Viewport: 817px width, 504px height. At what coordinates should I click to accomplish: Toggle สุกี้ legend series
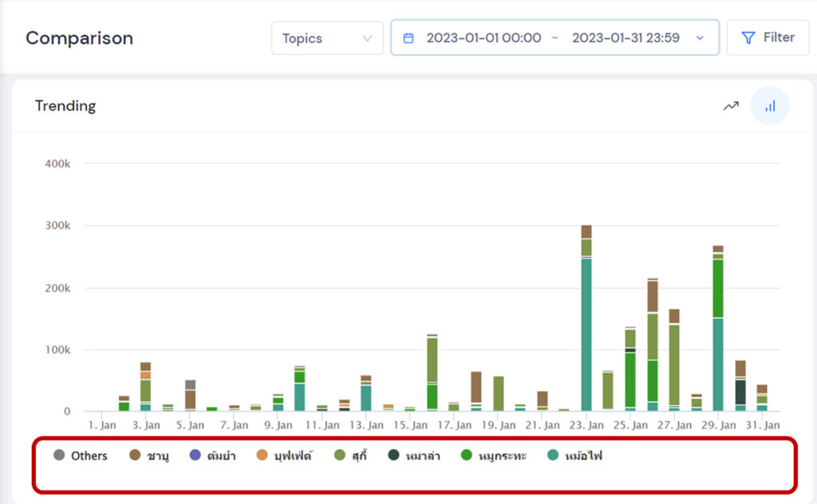351,455
